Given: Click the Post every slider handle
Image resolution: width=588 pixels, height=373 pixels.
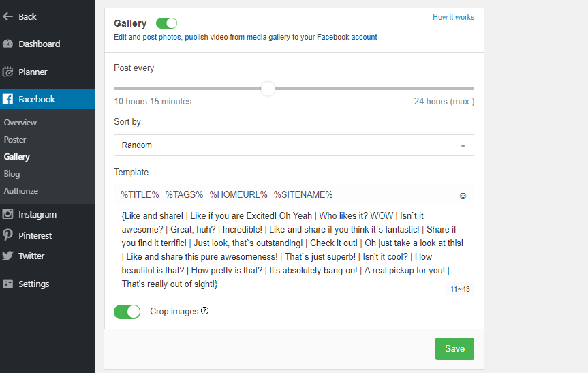Looking at the screenshot, I should tap(268, 88).
